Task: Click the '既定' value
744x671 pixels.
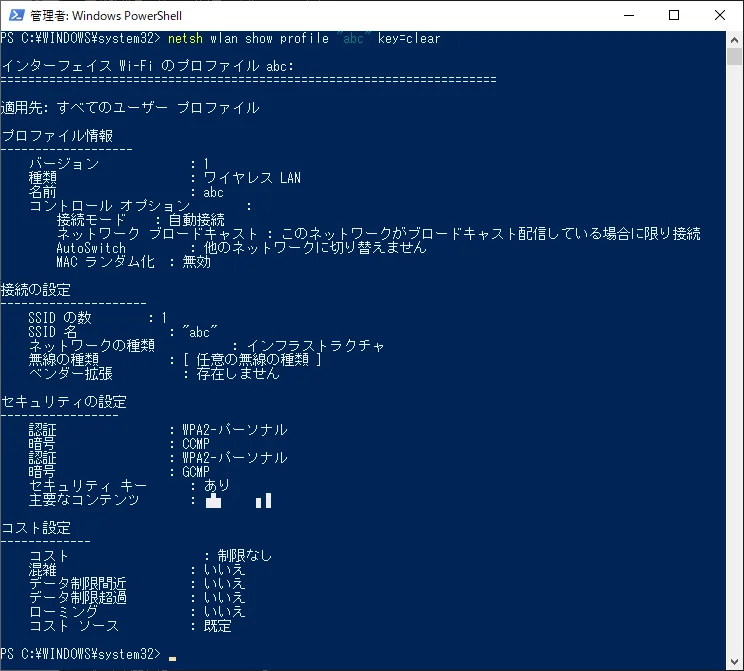Action: [217, 625]
